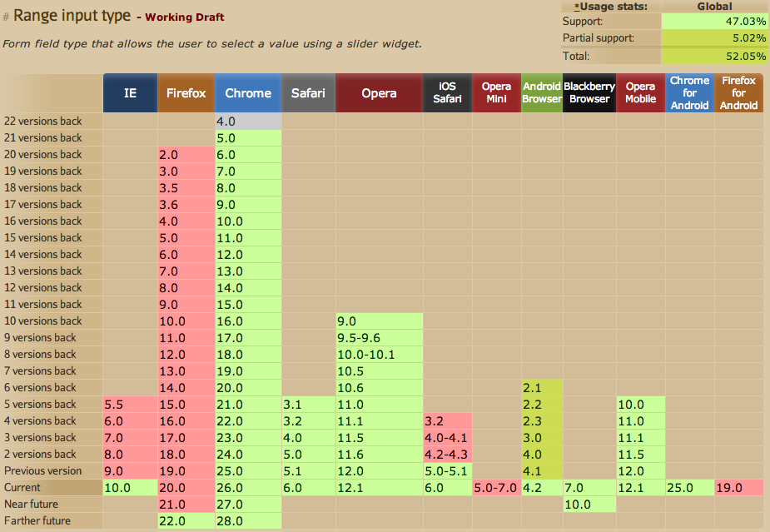Select the Firefox desktop column header
Viewport: 770px width, 532px height.
click(186, 93)
